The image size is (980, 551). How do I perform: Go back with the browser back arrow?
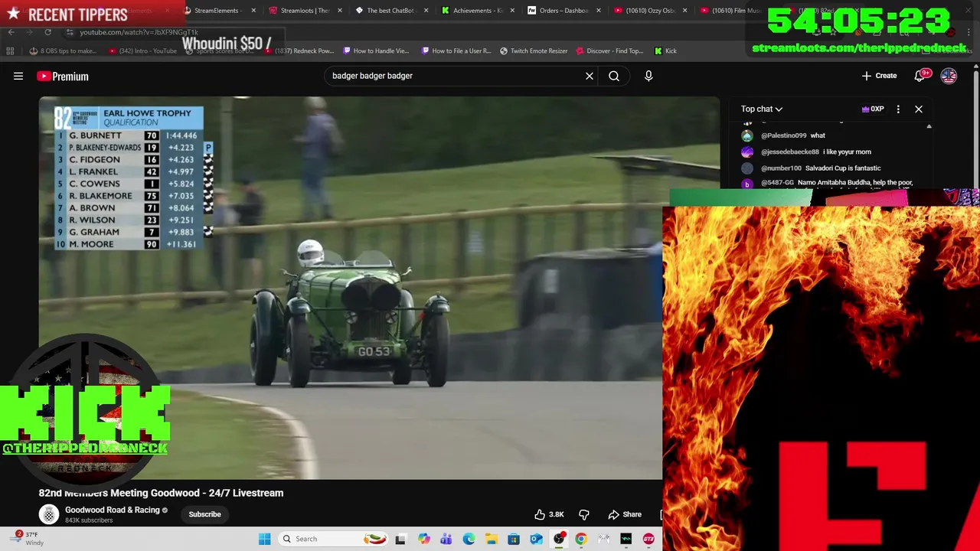click(11, 32)
